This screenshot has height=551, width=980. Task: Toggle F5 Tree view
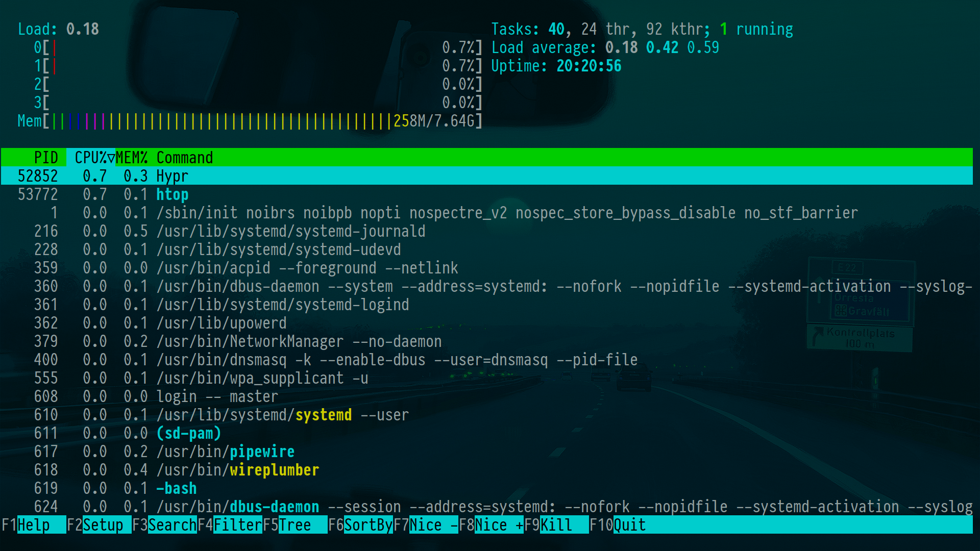tap(295, 524)
